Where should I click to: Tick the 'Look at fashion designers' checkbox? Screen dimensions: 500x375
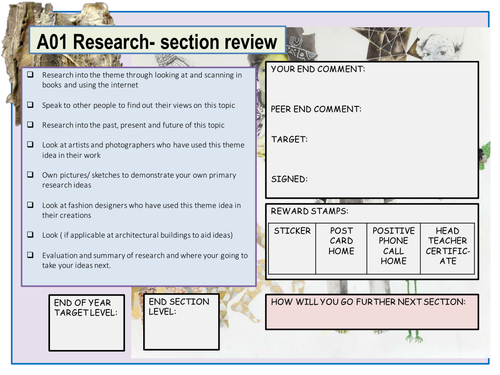coord(30,205)
